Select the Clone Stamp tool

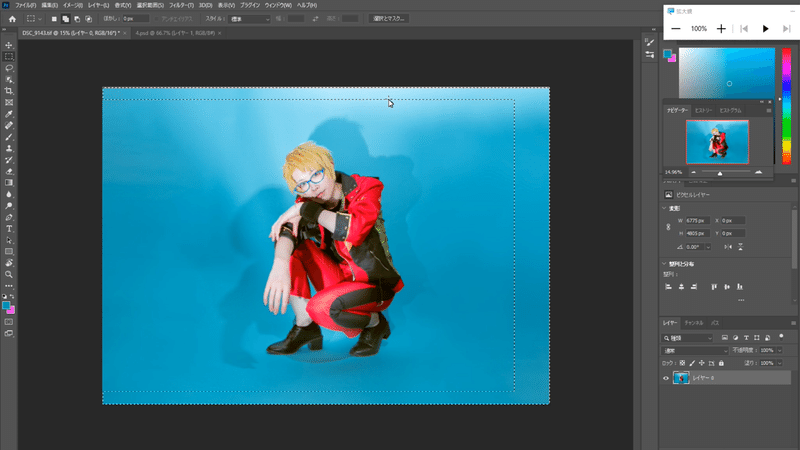9,148
